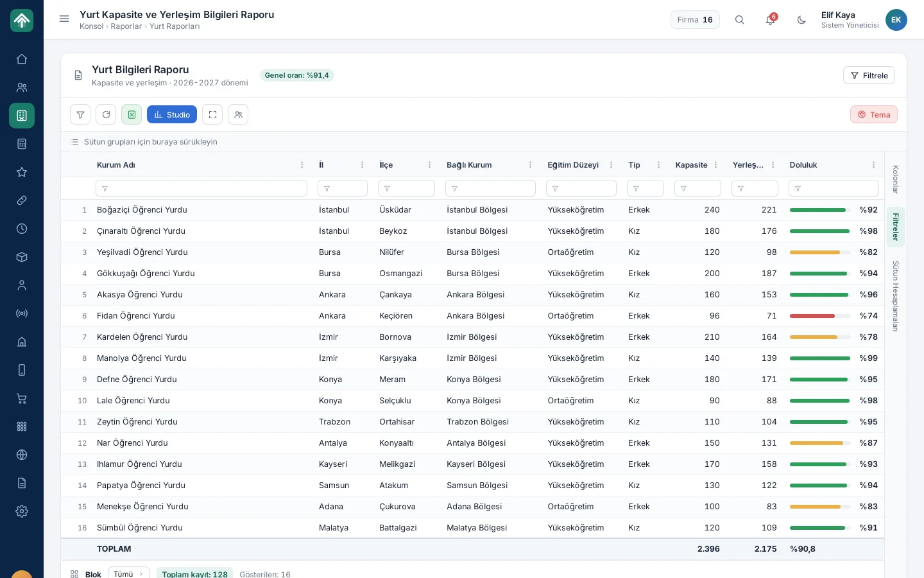The height and width of the screenshot is (578, 924).
Task: Open the Firma 16 selector
Action: tap(695, 20)
